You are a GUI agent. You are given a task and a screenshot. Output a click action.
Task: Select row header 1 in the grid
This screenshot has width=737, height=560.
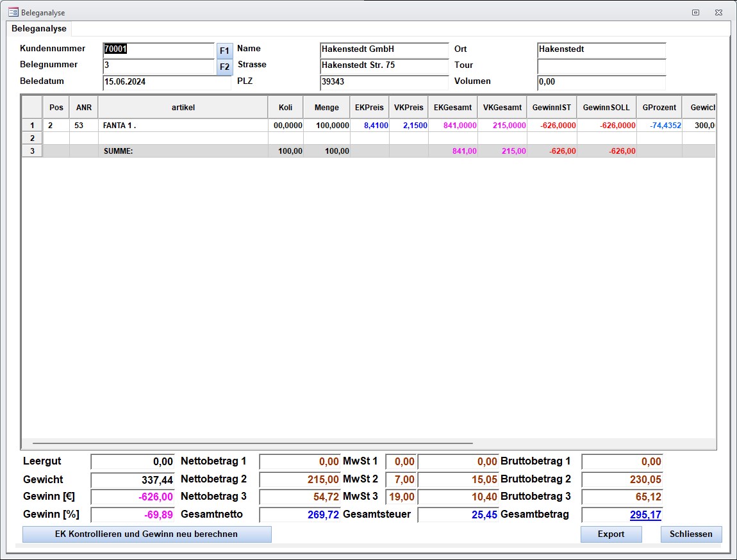(31, 126)
